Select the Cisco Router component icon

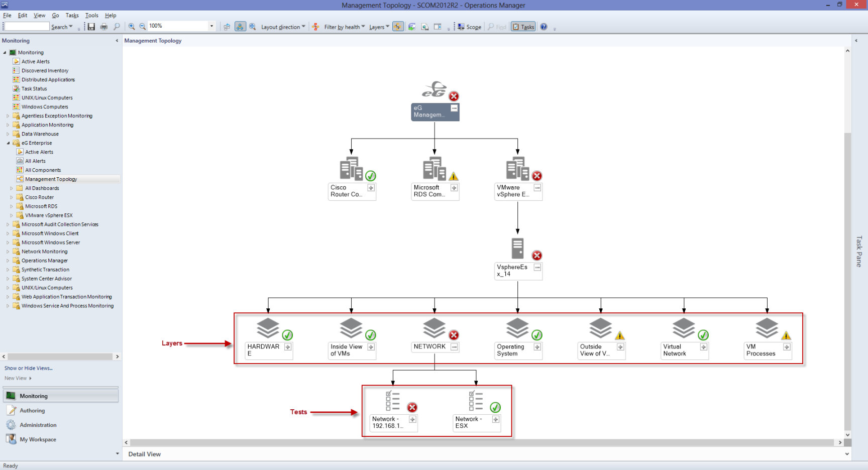(x=351, y=169)
